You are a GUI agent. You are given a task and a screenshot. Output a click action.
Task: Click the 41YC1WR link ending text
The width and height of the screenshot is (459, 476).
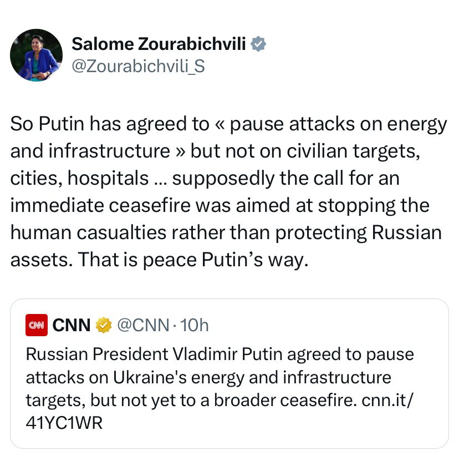coord(64,423)
